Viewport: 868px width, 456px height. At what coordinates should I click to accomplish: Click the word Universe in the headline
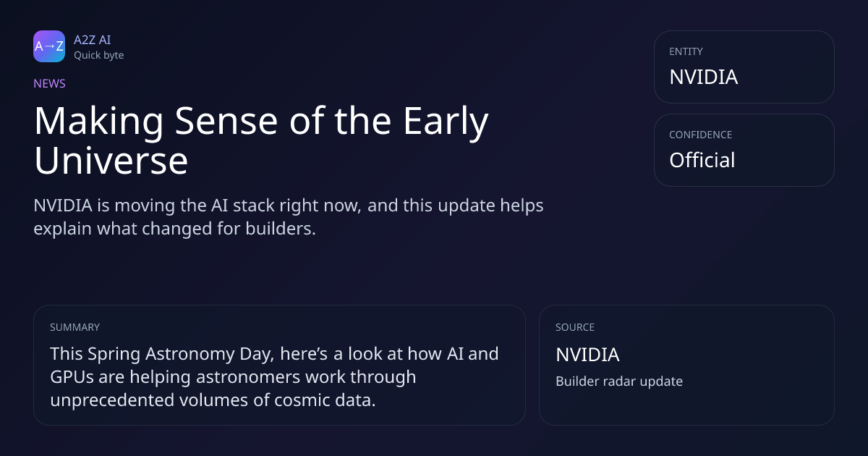pos(111,161)
